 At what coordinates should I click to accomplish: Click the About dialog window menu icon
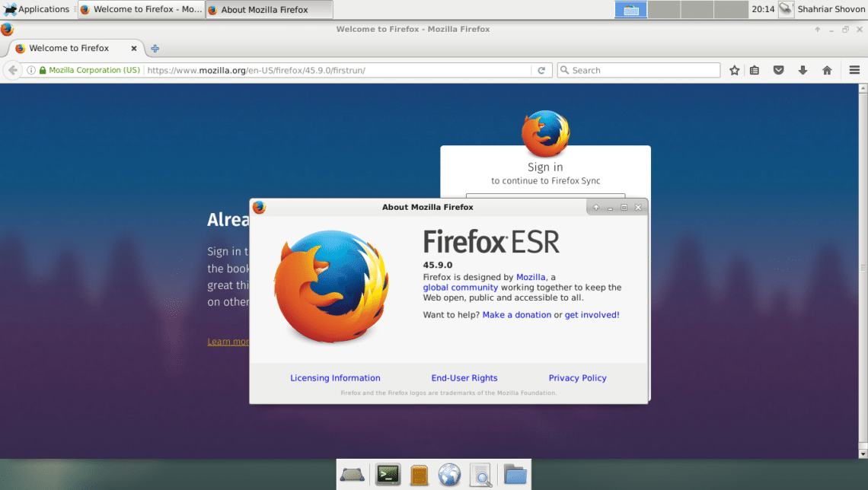tap(259, 207)
